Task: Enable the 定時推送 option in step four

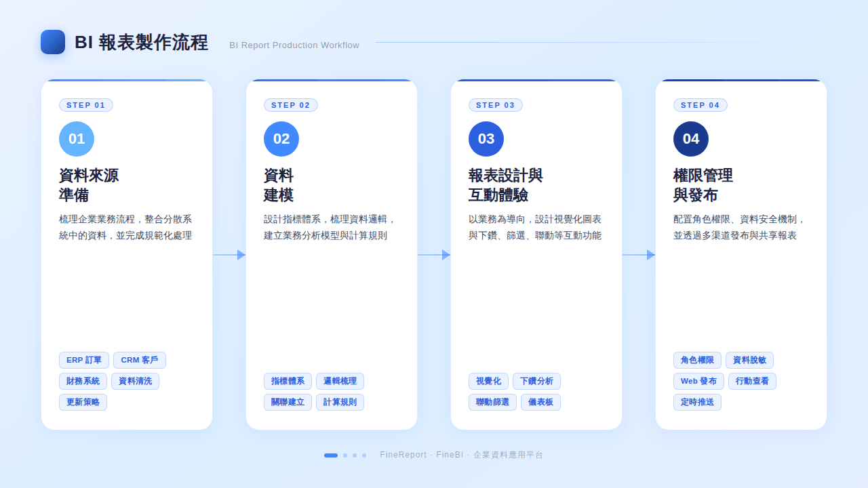Action: click(697, 402)
